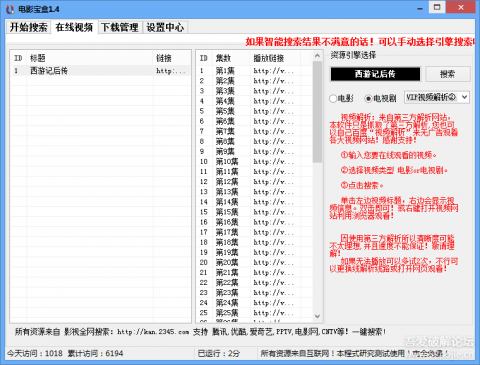Select episode 第20集
Image resolution: width=480 pixels, height=365 pixels.
click(x=255, y=262)
